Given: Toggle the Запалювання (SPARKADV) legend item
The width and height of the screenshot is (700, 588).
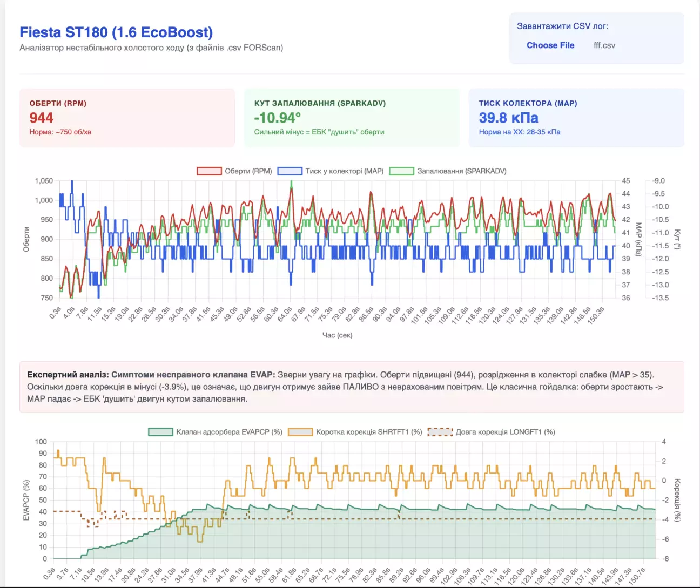Looking at the screenshot, I should click(x=448, y=171).
